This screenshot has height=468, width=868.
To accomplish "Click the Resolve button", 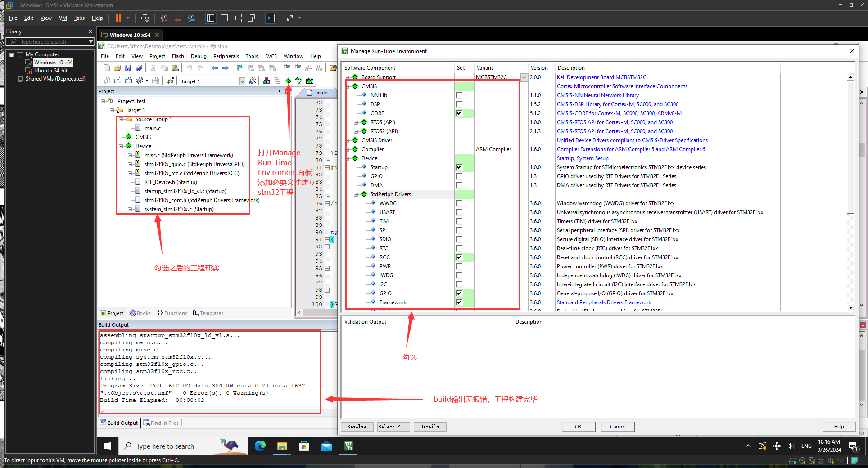I will [357, 427].
